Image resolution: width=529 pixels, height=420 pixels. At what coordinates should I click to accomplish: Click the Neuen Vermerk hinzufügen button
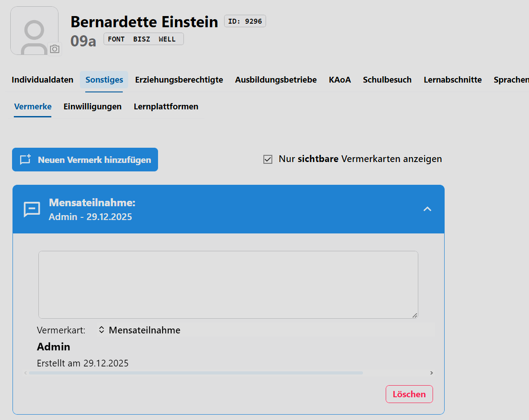[85, 159]
